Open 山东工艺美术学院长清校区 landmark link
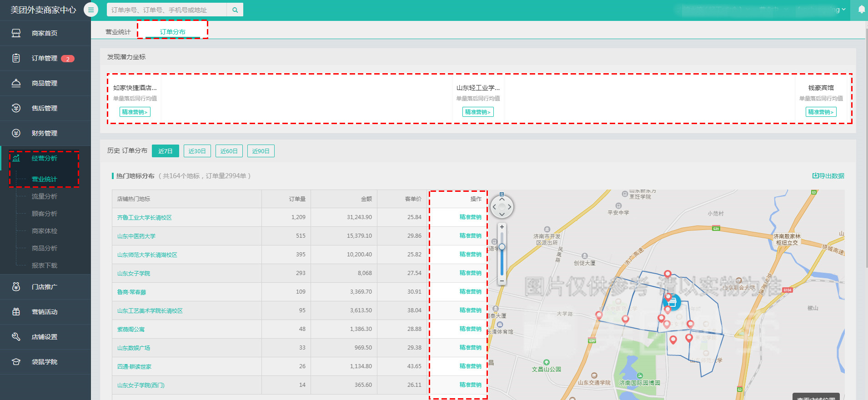The image size is (868, 400). click(x=150, y=311)
